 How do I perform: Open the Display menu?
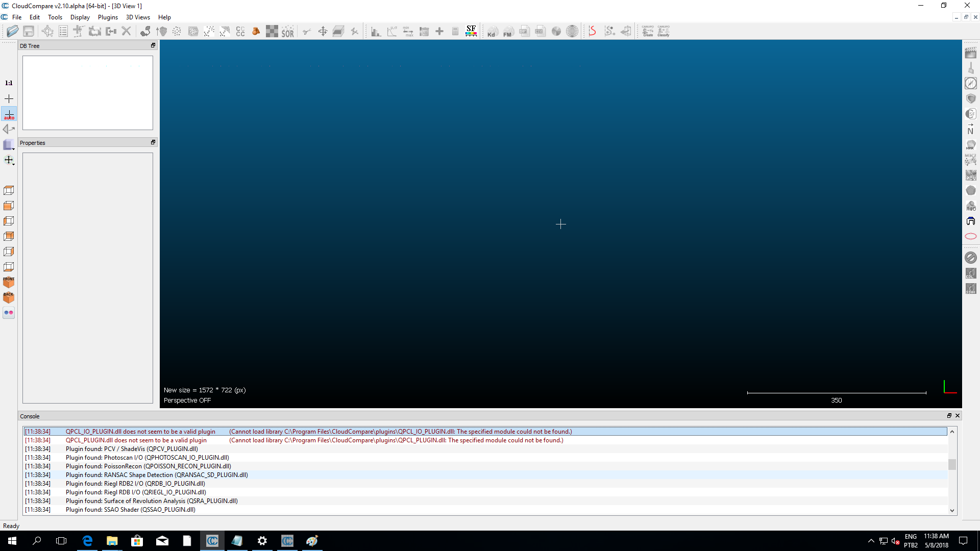pos(80,17)
